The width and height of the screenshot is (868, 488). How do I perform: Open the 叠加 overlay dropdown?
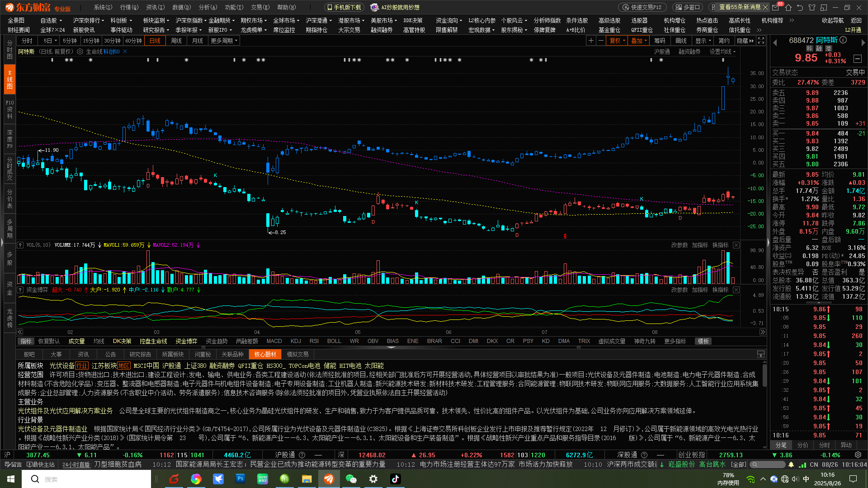pyautogui.click(x=639, y=41)
